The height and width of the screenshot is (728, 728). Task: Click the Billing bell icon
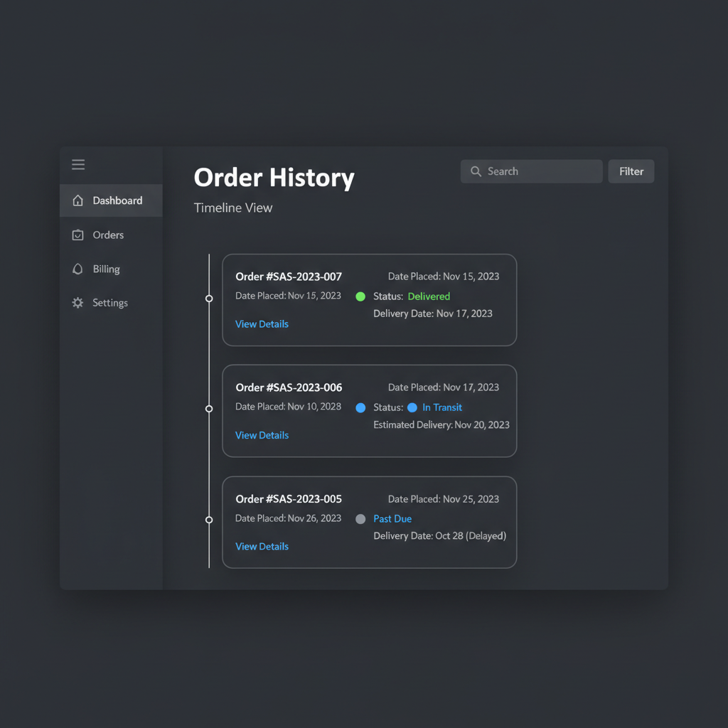(x=77, y=269)
